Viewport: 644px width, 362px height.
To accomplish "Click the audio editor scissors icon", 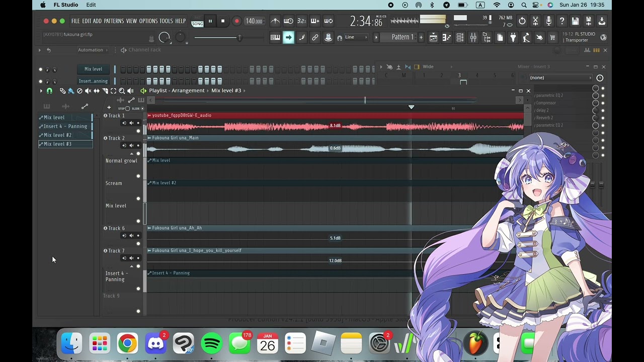I will (x=535, y=21).
